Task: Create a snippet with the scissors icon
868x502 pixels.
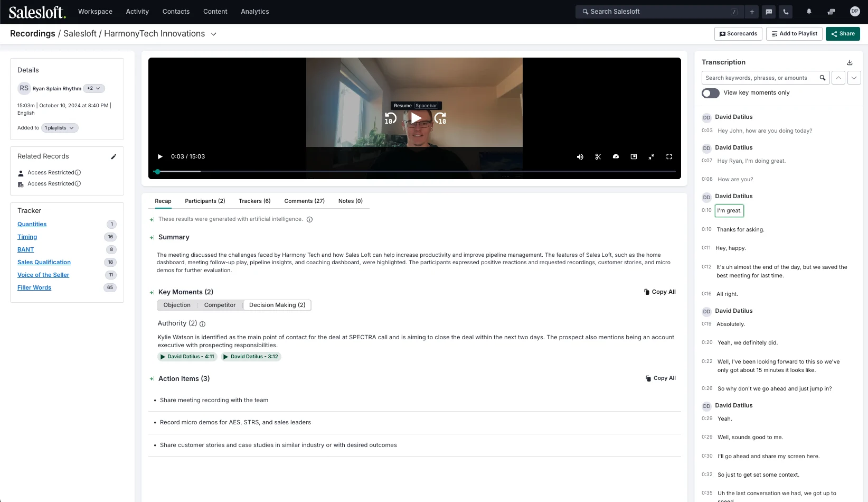Action: pos(598,156)
